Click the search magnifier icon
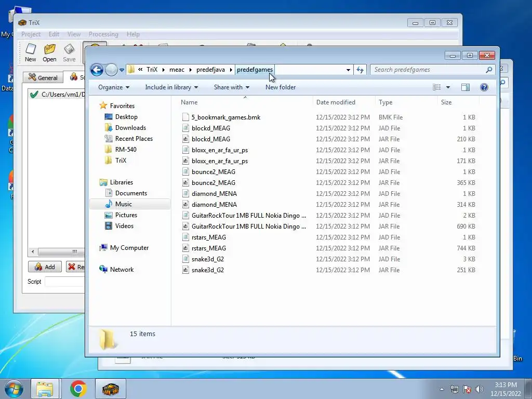532x399 pixels. [489, 70]
